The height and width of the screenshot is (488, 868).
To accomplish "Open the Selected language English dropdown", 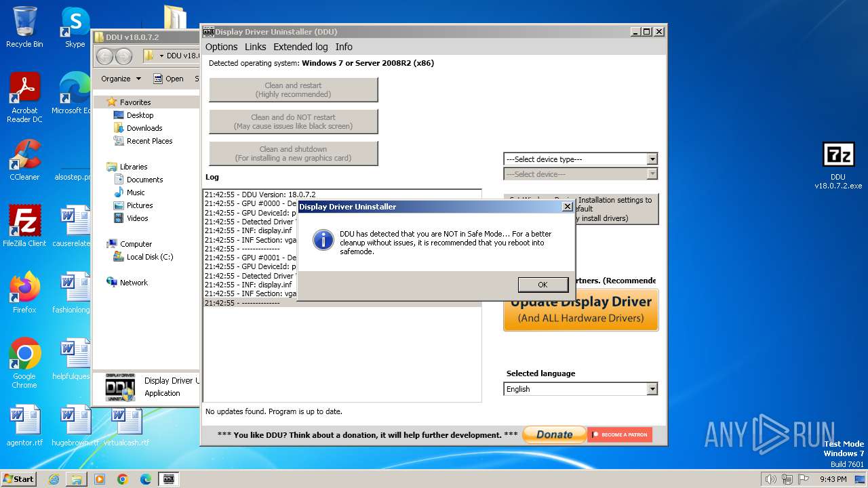I will pos(652,389).
